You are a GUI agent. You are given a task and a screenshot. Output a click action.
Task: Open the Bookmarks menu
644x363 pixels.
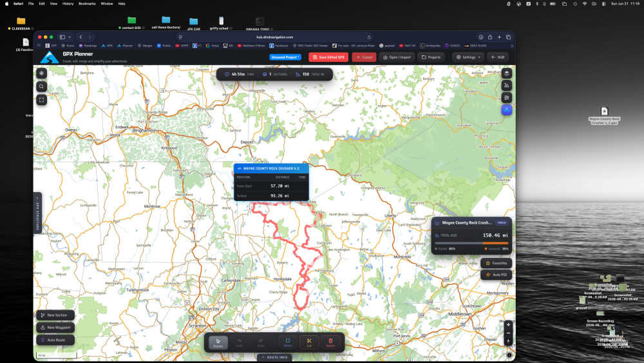pyautogui.click(x=87, y=4)
